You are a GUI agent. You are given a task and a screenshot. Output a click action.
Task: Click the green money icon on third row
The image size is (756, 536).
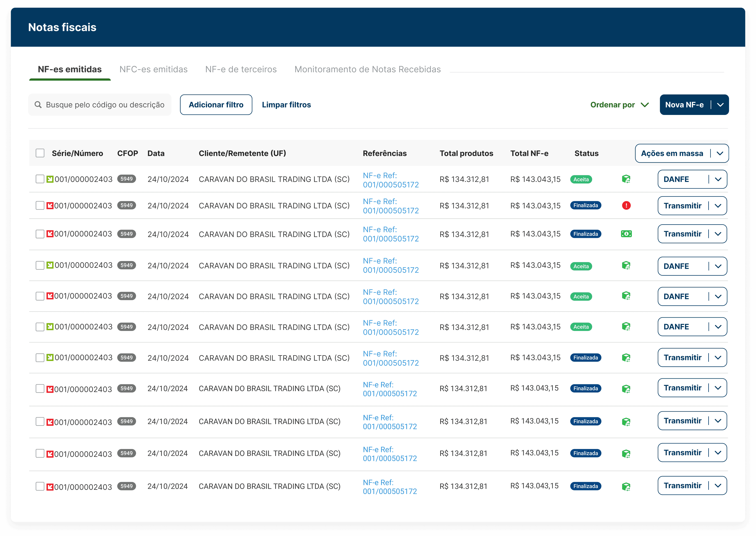tap(626, 234)
